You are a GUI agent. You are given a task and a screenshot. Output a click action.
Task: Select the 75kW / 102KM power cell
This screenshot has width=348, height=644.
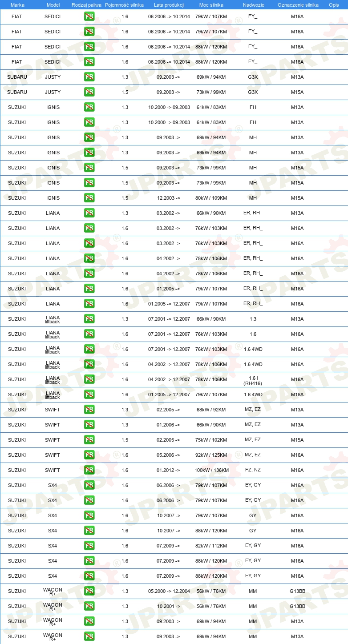(211, 440)
